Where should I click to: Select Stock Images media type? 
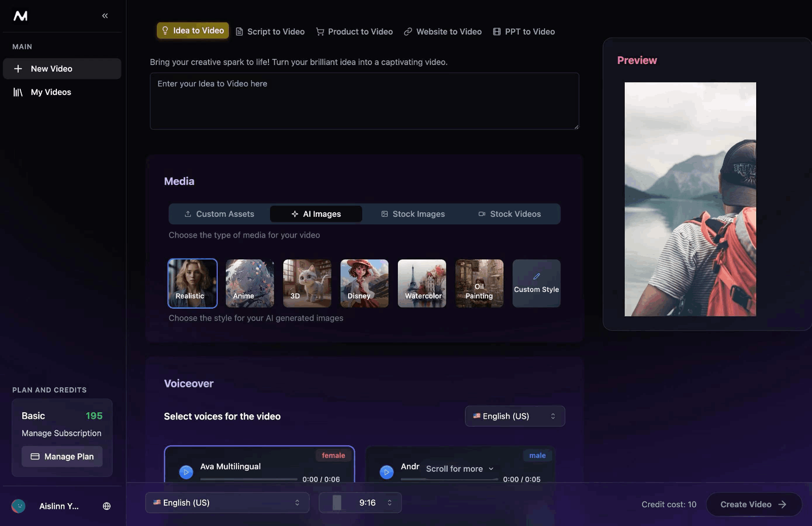[x=413, y=214]
